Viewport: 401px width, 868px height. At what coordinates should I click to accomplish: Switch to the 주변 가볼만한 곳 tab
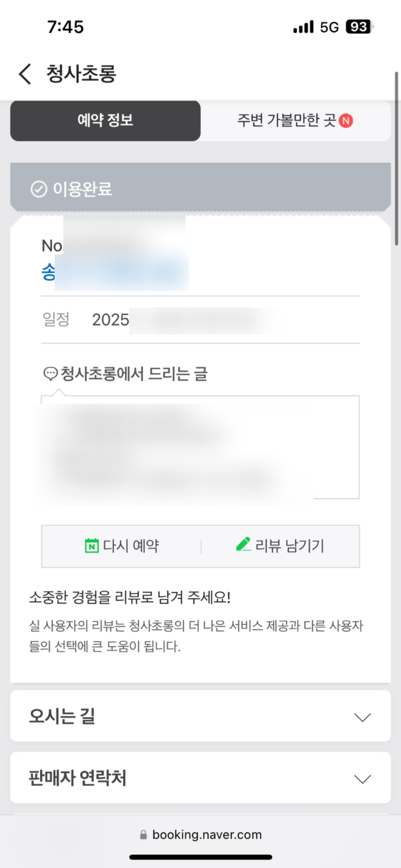point(287,121)
